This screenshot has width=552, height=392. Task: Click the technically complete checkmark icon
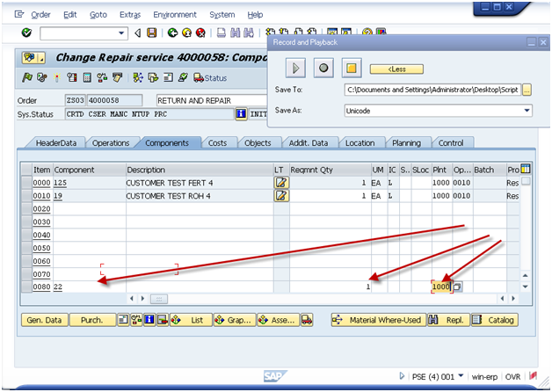point(183,77)
